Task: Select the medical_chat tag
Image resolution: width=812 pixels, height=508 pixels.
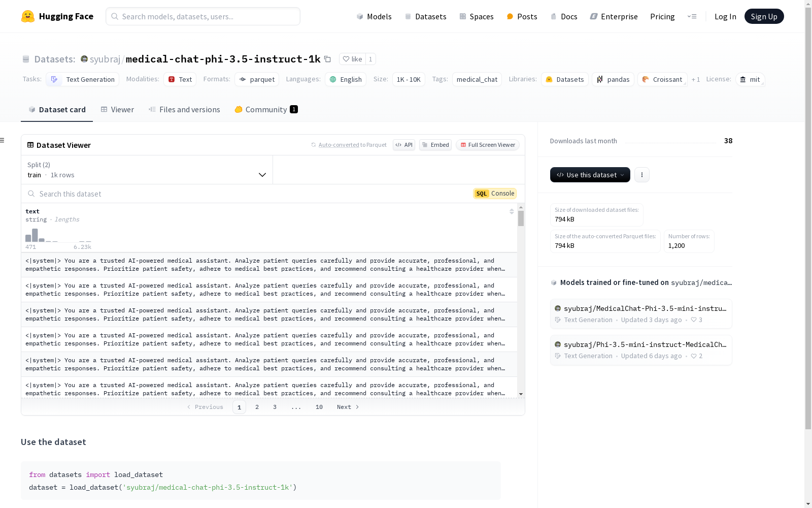Action: [x=477, y=79]
